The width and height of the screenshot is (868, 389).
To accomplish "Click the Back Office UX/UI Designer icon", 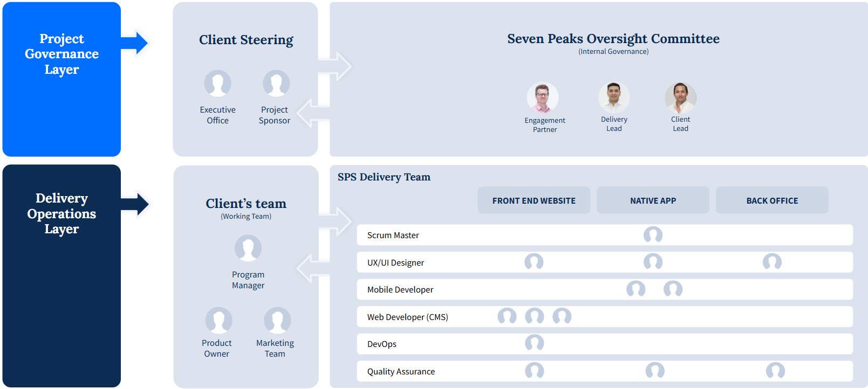I will (772, 262).
